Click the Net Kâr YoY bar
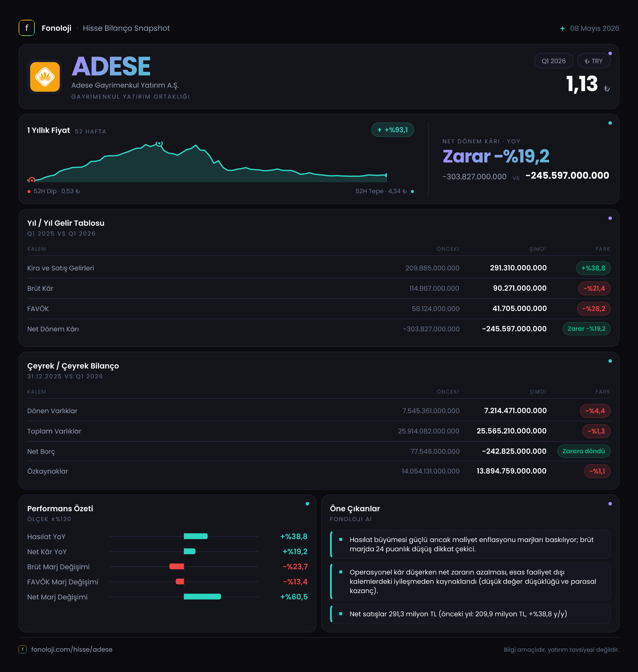 (x=189, y=551)
